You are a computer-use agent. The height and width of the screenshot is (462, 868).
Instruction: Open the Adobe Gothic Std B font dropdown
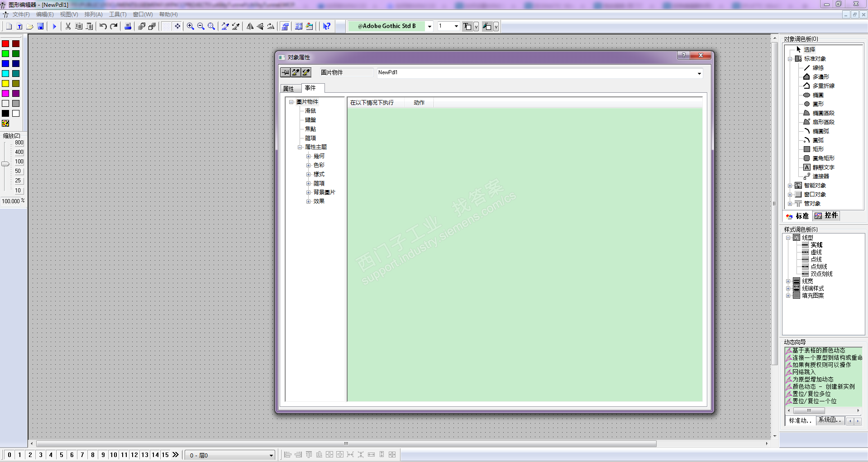429,26
